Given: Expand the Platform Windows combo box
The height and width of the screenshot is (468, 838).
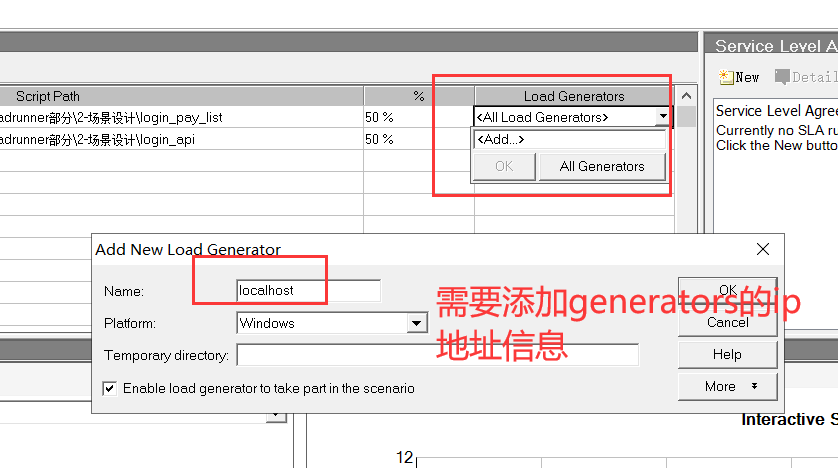Looking at the screenshot, I should (417, 323).
